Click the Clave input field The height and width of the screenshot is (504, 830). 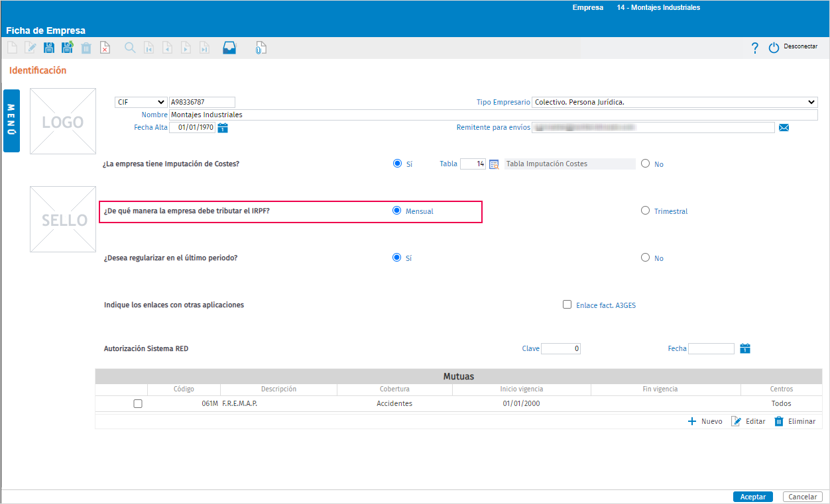click(561, 348)
